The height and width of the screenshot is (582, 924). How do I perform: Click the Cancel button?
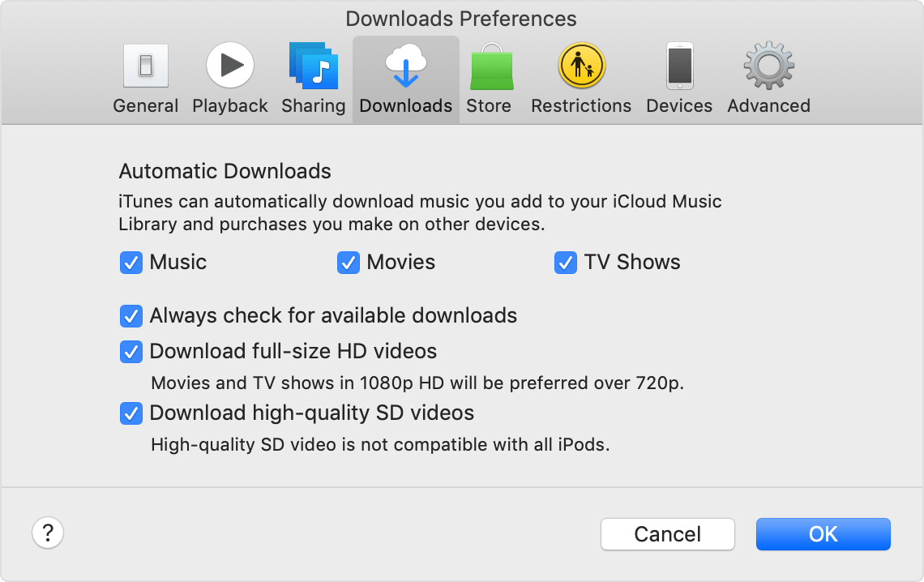(x=668, y=534)
